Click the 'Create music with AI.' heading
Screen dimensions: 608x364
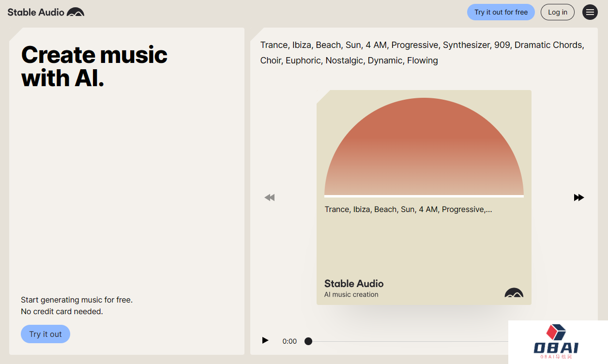94,66
